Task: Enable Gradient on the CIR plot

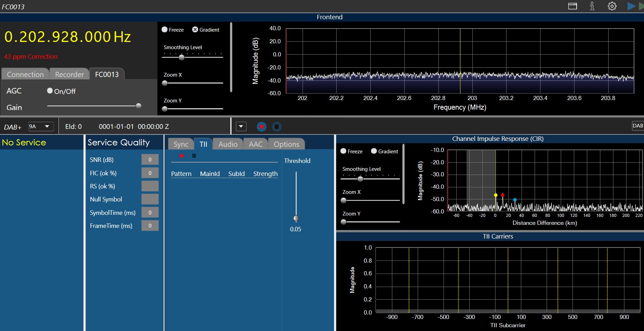Action: click(374, 151)
